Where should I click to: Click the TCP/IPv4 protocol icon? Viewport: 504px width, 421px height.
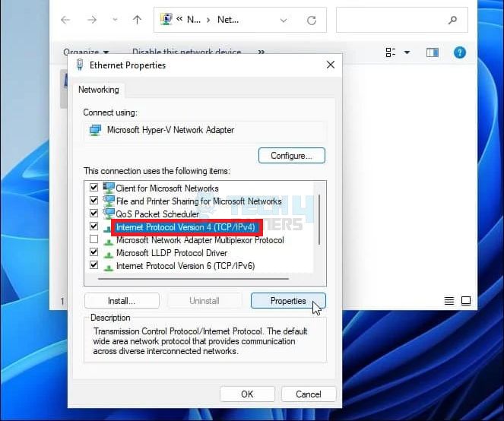tap(107, 229)
